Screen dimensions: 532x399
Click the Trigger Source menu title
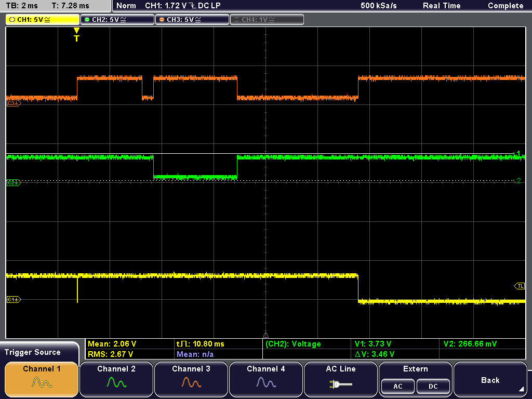coord(33,352)
